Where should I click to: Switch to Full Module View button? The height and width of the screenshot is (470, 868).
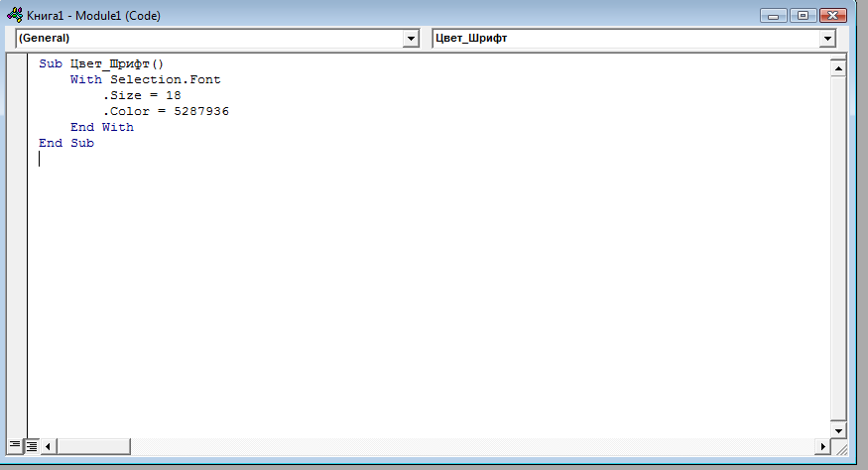tap(32, 445)
